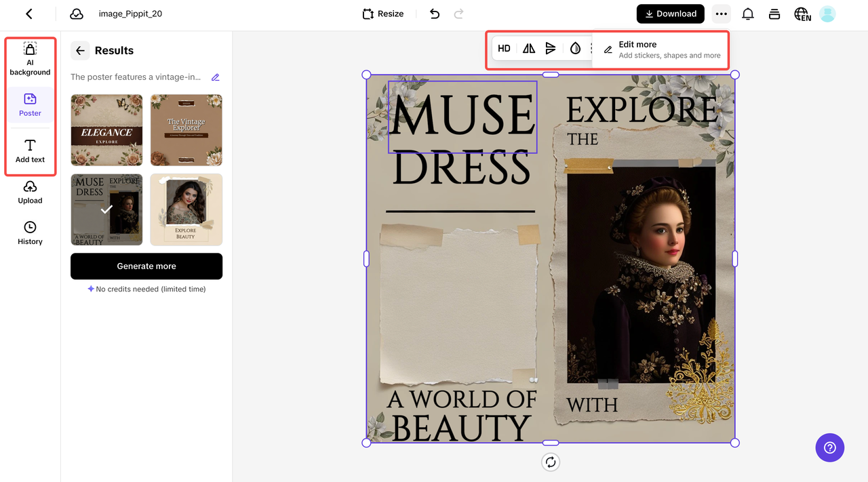Screen dimensions: 868x482
Task: Click the regenerate icon below the poster
Action: coord(551,462)
